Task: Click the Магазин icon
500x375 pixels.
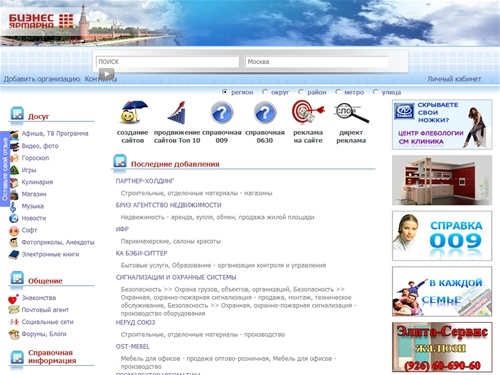Action: tap(14, 194)
